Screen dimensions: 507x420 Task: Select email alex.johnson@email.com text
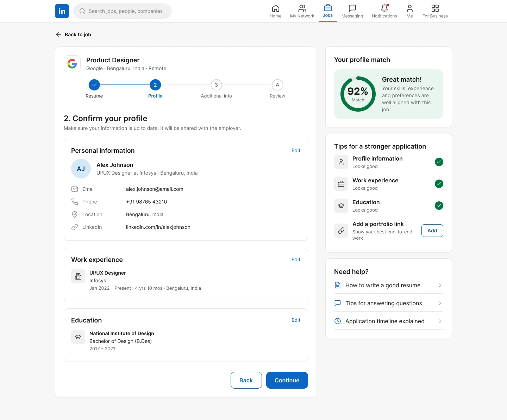(155, 189)
